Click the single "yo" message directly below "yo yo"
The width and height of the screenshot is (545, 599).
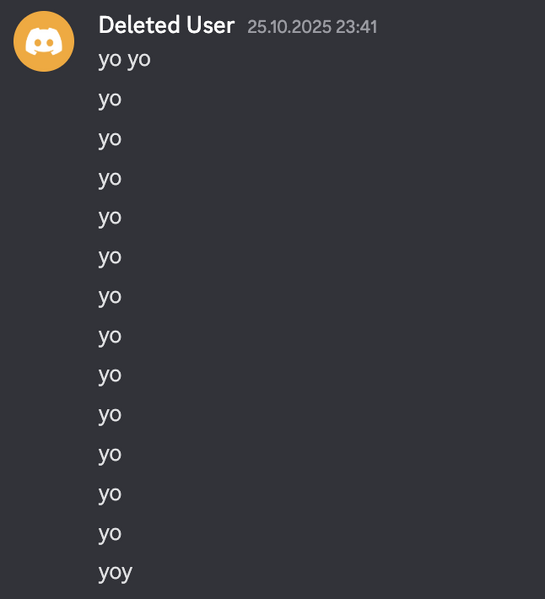(110, 100)
